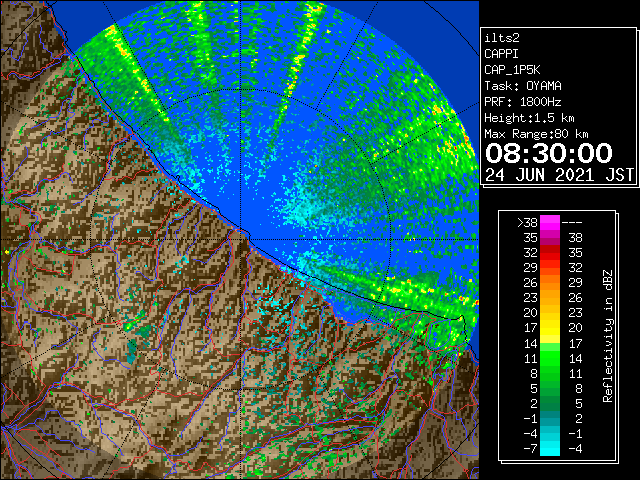This screenshot has width=640, height=480.
Task: Click the 'CAP_1P5K' product name
Action: [x=512, y=70]
